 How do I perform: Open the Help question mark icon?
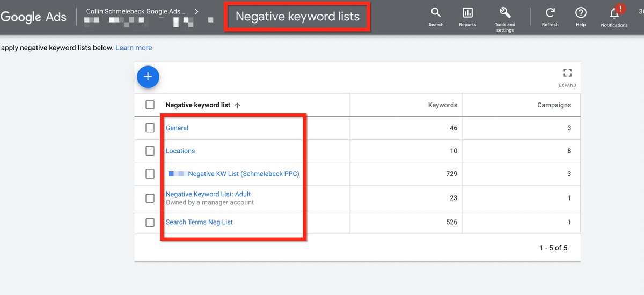(x=581, y=17)
